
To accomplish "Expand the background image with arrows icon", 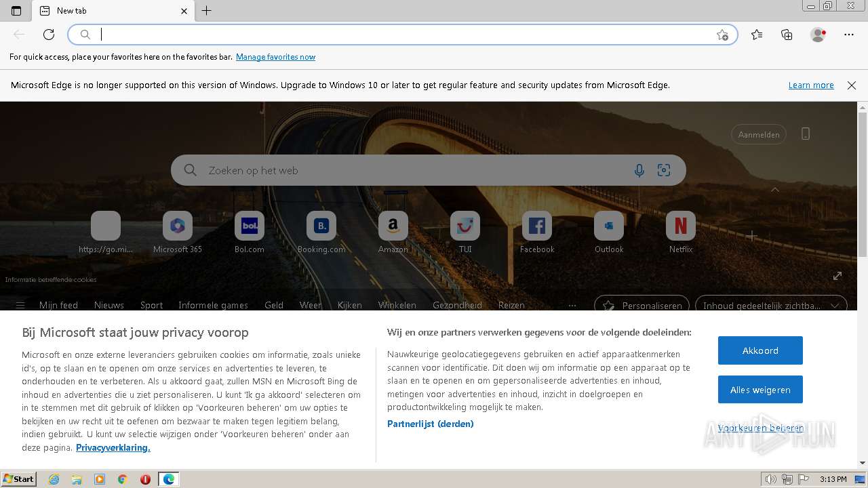I will [x=837, y=275].
